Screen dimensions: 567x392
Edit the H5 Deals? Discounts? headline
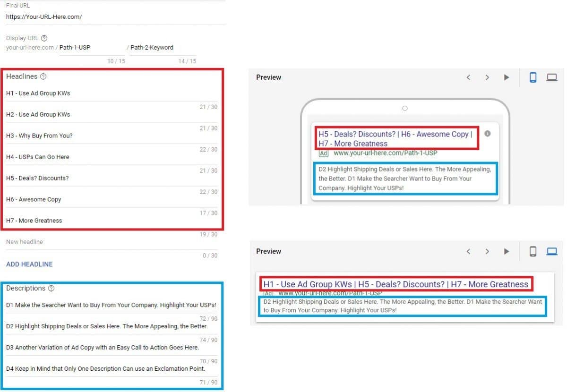coord(38,178)
